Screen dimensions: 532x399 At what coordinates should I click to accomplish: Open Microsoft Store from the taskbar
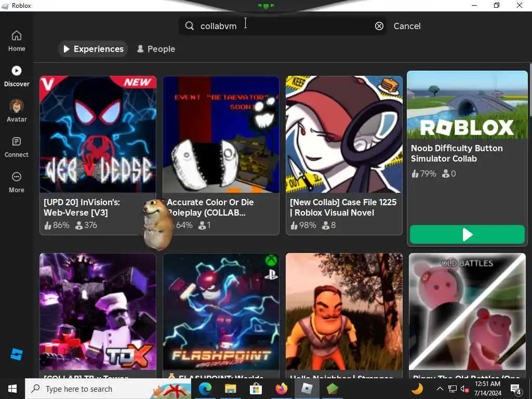pos(256,389)
